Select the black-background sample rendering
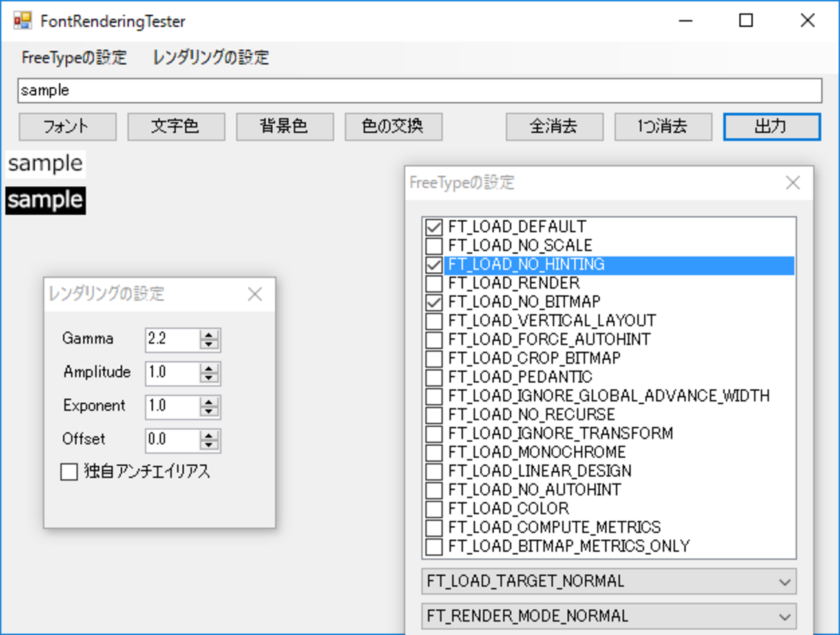The image size is (840, 635). [45, 200]
